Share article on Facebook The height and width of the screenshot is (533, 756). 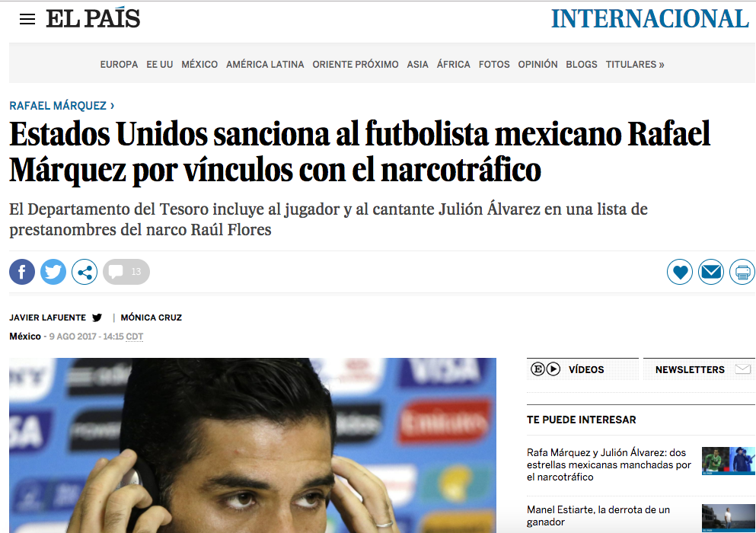point(22,272)
